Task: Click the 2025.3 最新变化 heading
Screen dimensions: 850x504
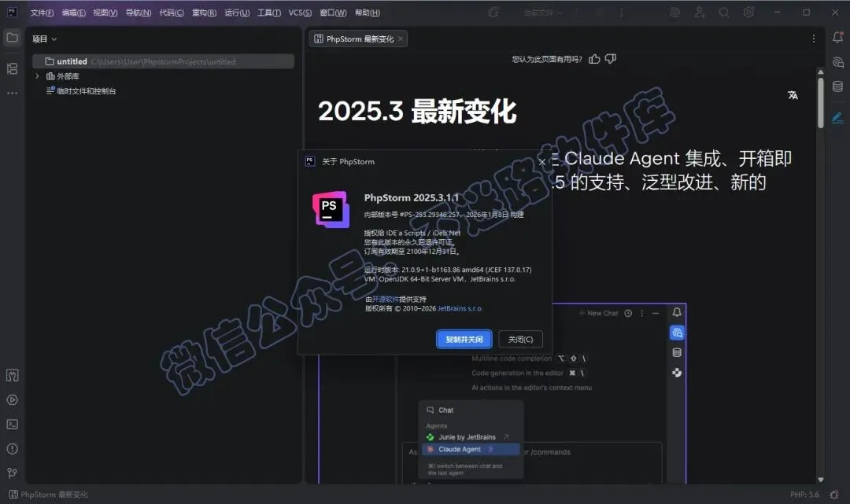Action: point(417,111)
